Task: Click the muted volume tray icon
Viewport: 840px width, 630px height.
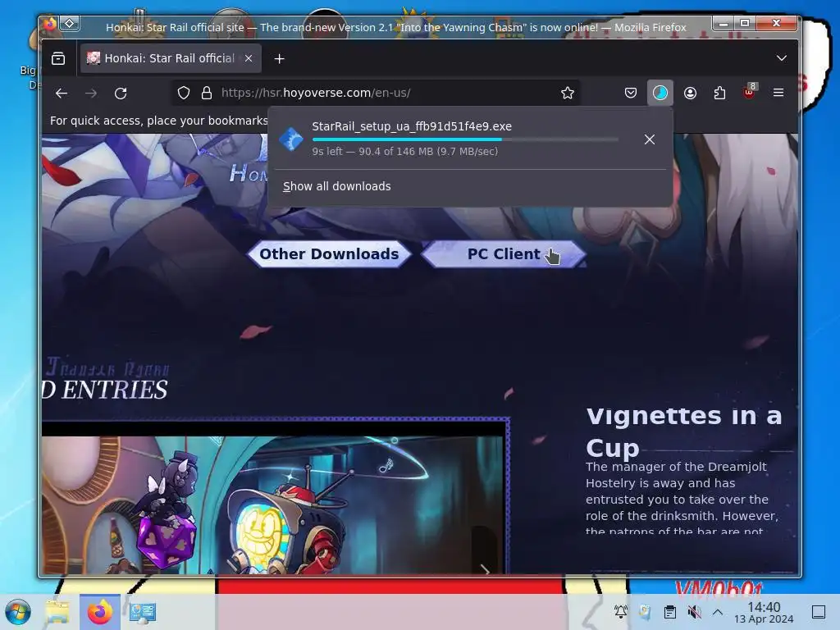Action: tap(694, 612)
